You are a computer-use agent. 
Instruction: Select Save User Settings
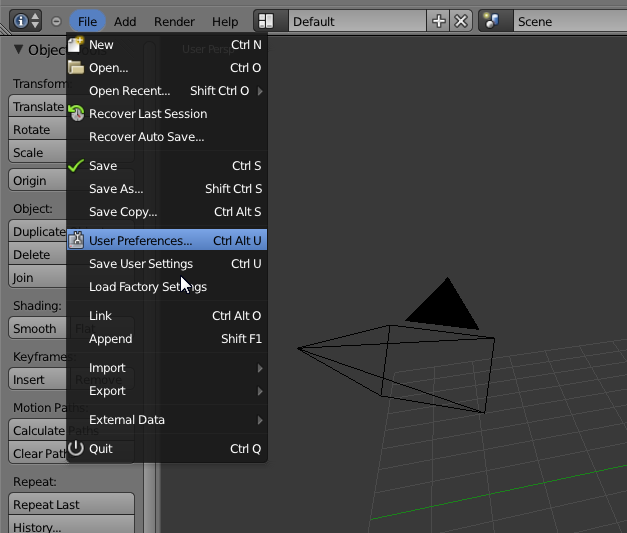pyautogui.click(x=167, y=264)
